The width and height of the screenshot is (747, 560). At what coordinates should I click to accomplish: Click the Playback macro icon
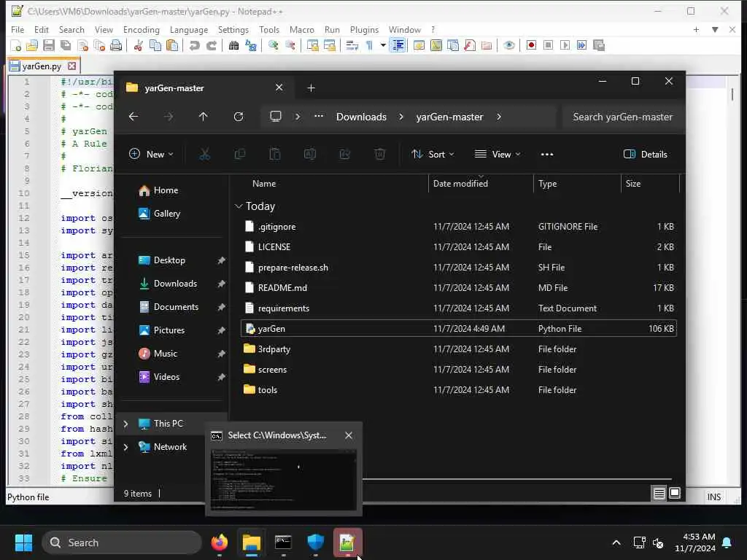(565, 46)
